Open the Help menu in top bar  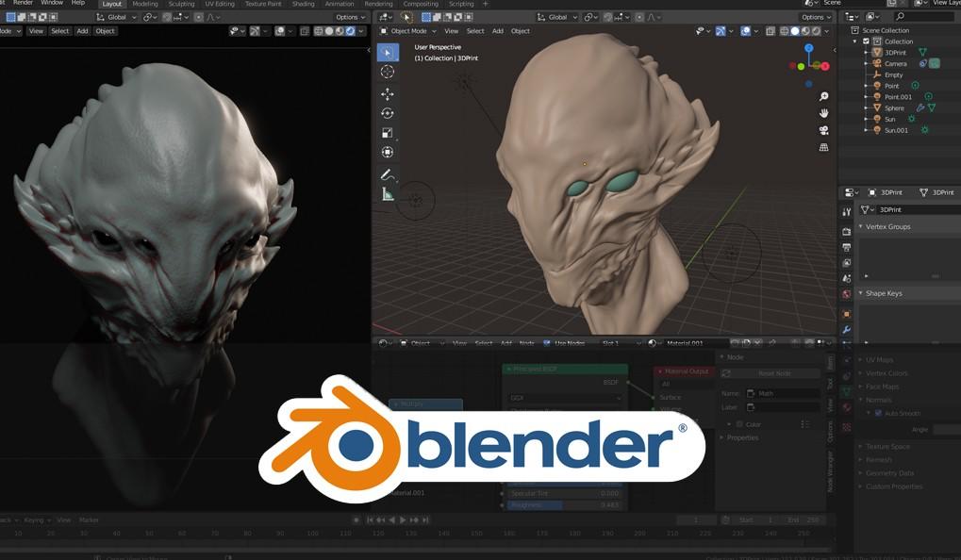pos(78,3)
